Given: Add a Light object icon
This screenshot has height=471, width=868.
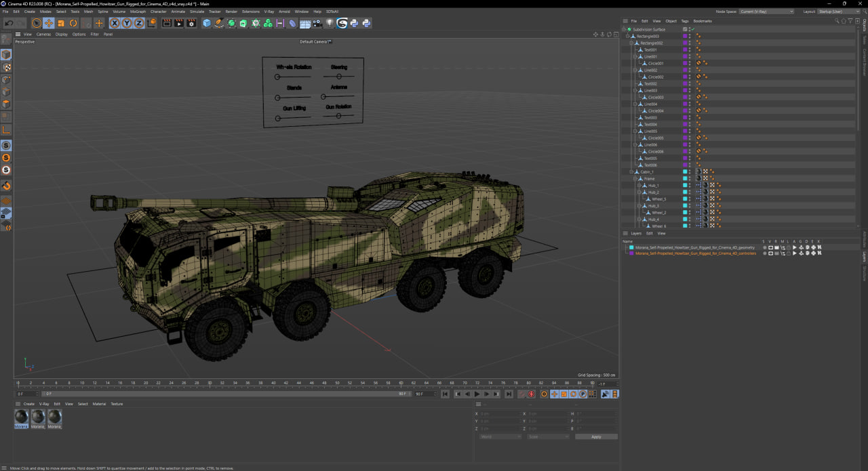Looking at the screenshot, I should coord(329,23).
